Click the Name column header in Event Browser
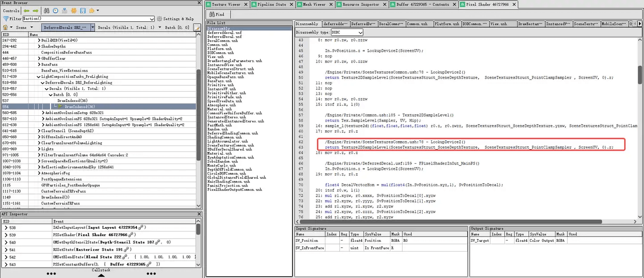 click(112, 34)
